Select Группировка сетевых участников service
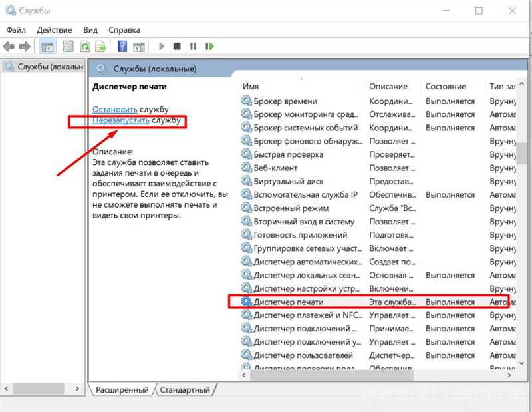 click(x=378, y=248)
